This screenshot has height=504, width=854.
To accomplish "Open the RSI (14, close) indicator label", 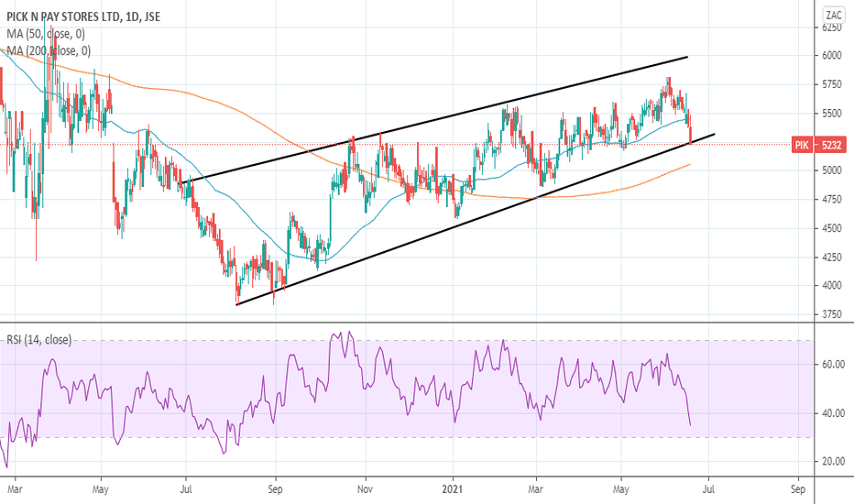I will point(38,340).
